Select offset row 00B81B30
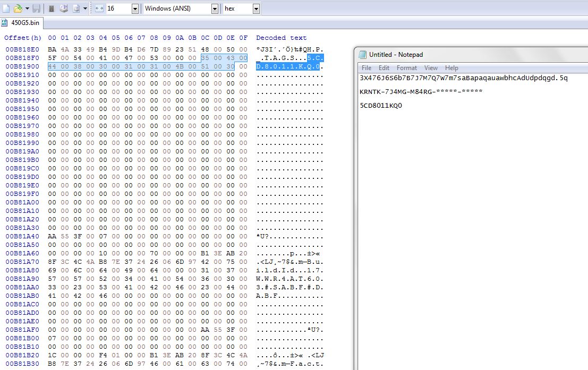 coord(22,364)
